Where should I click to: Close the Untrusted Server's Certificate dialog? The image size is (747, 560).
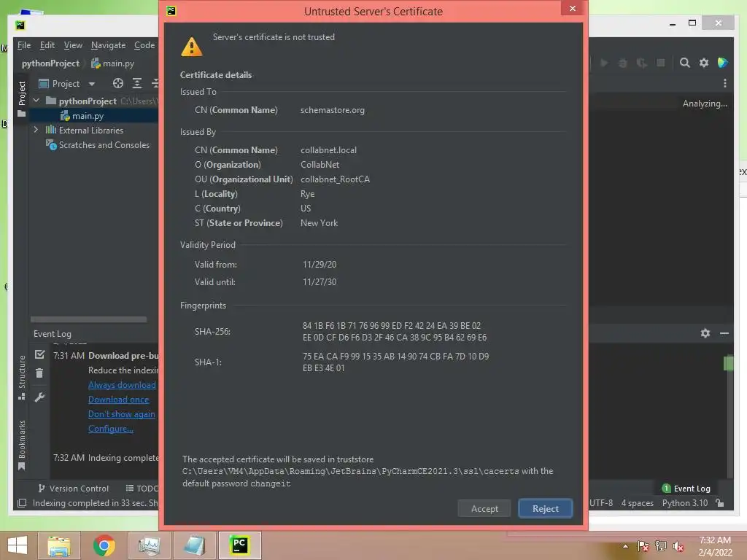[x=572, y=9]
